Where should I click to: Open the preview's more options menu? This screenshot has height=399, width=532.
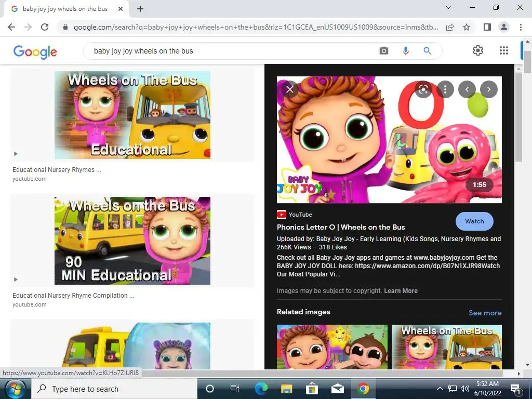tap(445, 89)
